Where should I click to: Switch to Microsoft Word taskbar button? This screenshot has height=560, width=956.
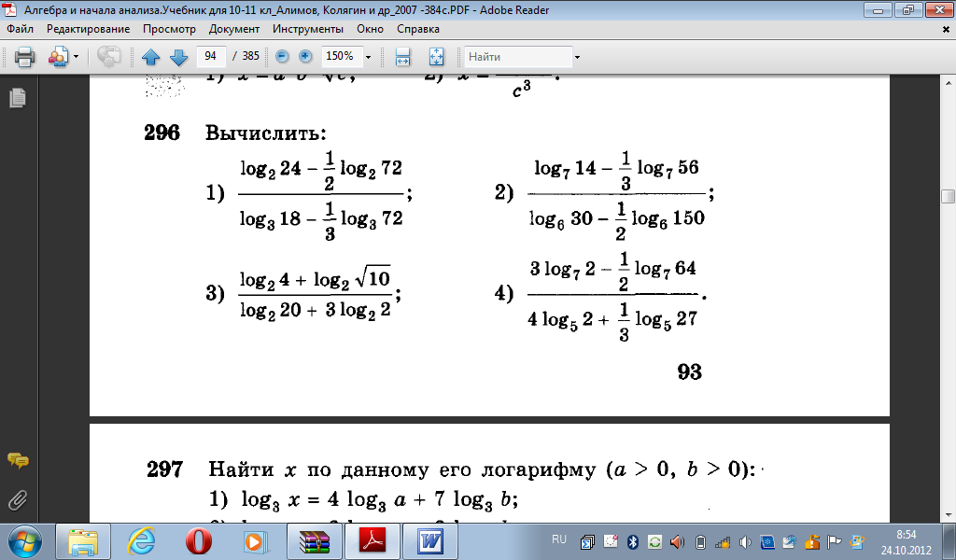tap(429, 541)
